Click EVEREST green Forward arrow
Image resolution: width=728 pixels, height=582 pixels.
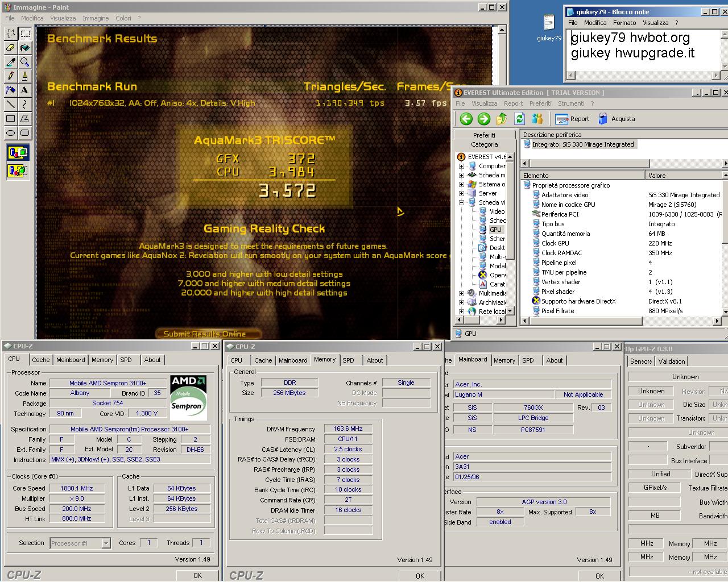[484, 119]
